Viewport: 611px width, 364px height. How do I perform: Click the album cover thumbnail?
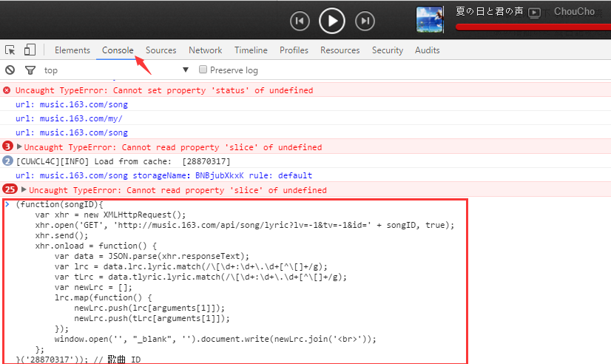[430, 20]
